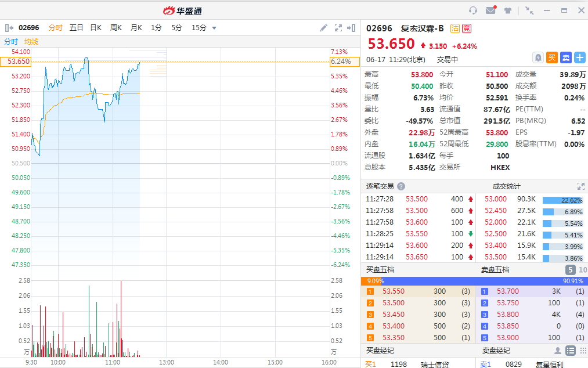Click the 竞 auction badge
Image resolution: width=588 pixels, height=368 pixels.
pyautogui.click(x=467, y=28)
